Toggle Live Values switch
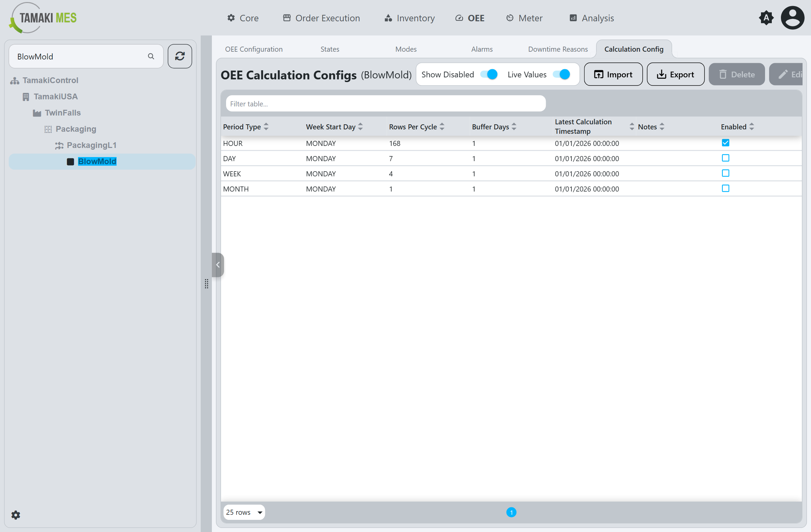 561,74
